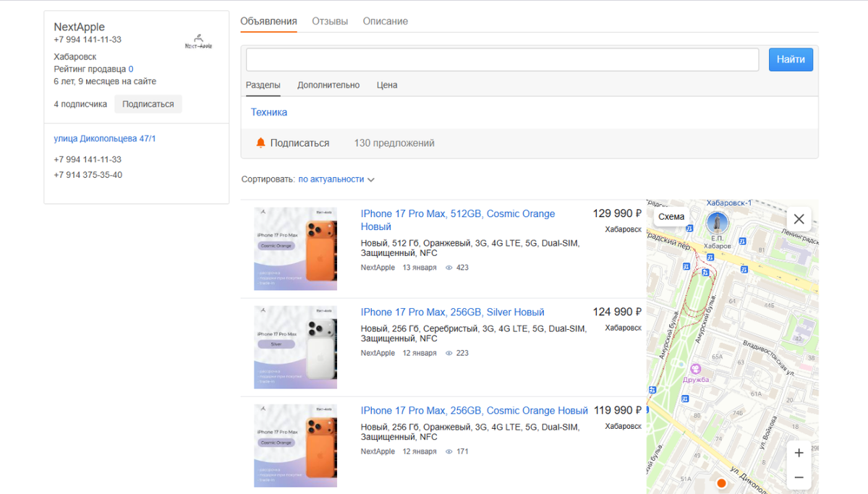Click the Е.П. Хабаров monument map marker

(717, 222)
